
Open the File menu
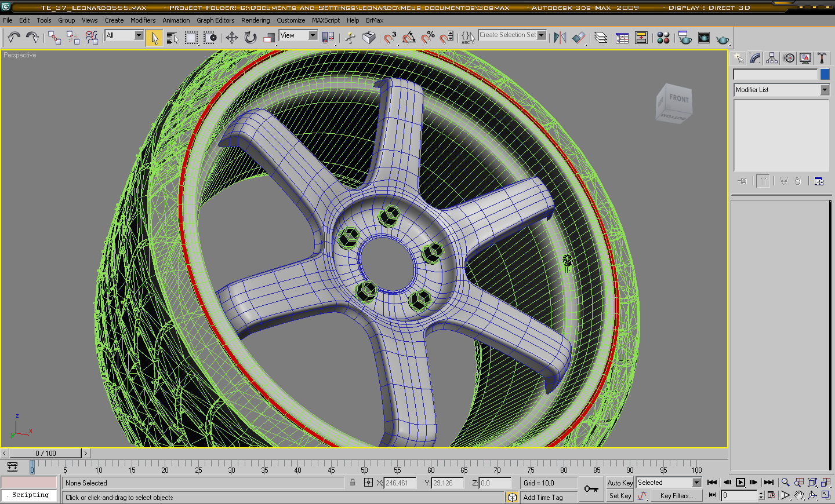8,20
